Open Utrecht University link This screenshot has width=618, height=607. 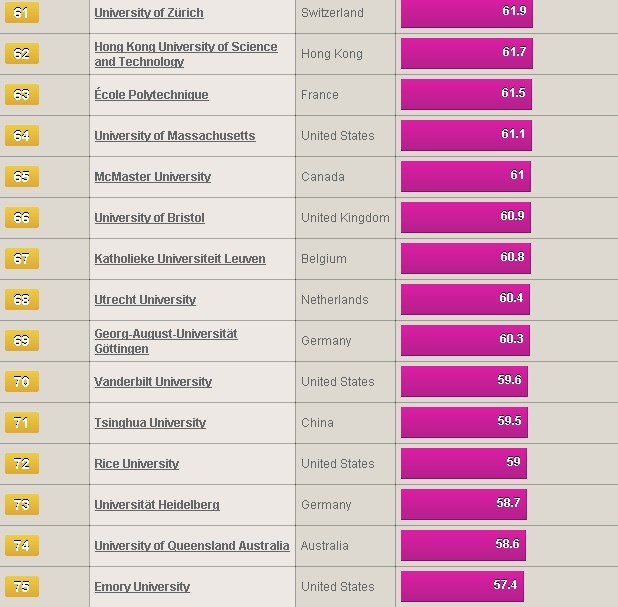tap(145, 300)
